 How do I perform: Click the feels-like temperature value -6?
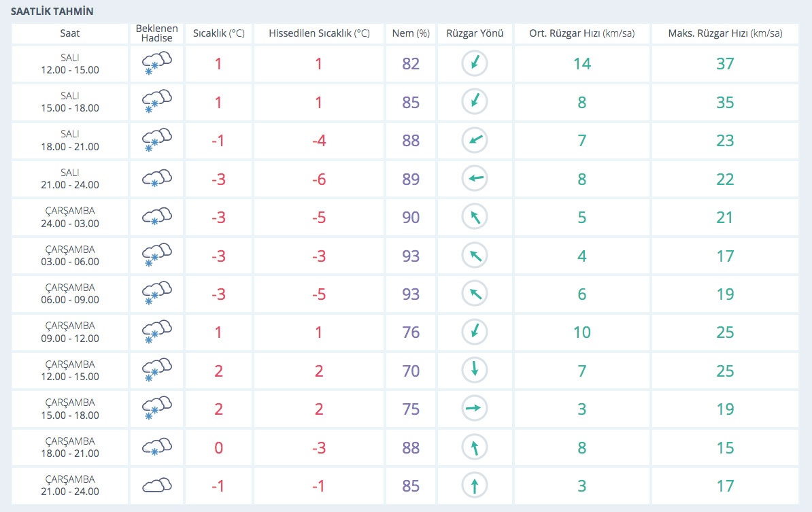pos(319,179)
